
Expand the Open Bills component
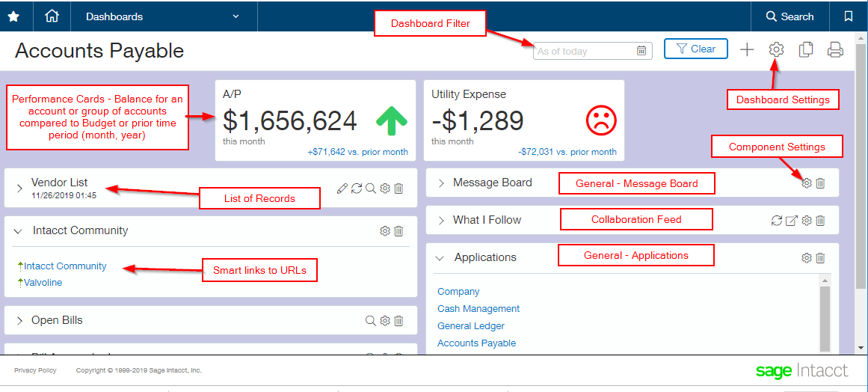pos(20,321)
